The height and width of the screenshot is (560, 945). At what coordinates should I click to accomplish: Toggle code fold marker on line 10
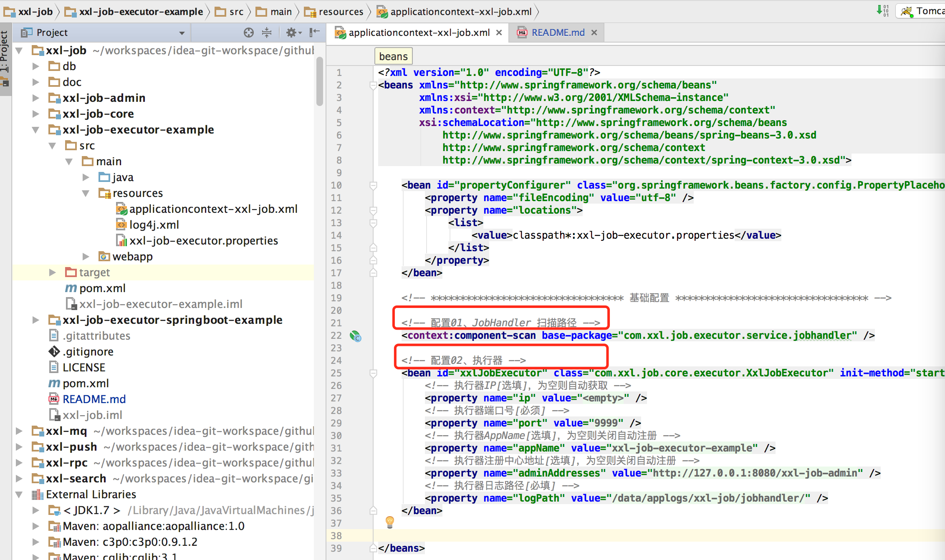[x=374, y=185]
